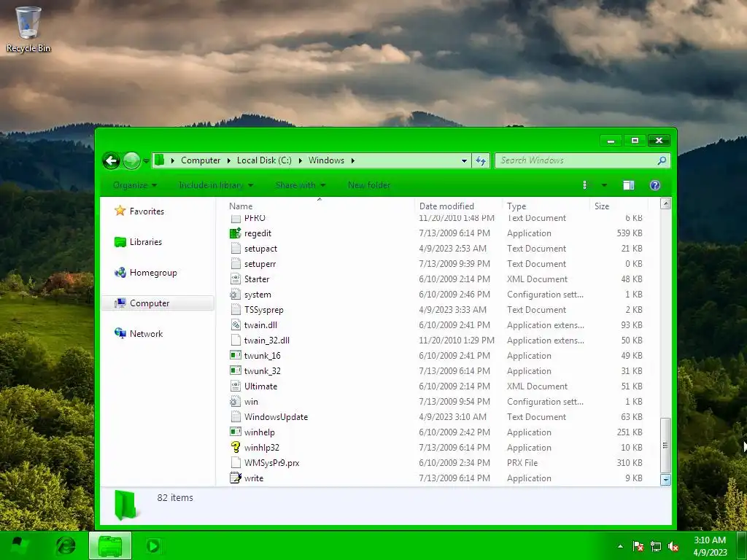Show hidden tray icons arrow
This screenshot has height=560, width=747.
coord(620,546)
